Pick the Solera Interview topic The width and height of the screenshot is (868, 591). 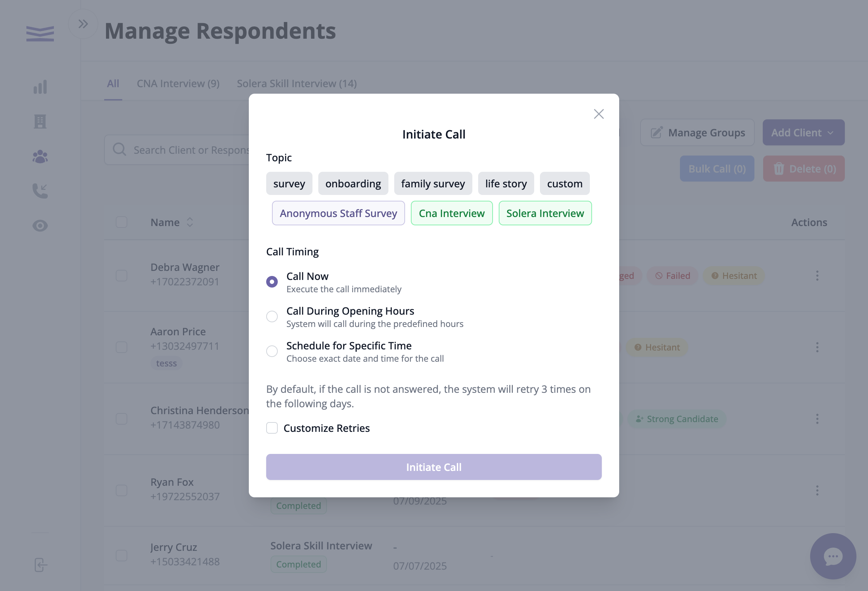(x=545, y=213)
